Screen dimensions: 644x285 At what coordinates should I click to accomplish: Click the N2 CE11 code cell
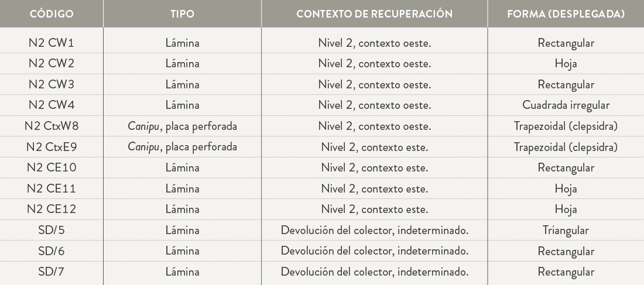(52, 188)
